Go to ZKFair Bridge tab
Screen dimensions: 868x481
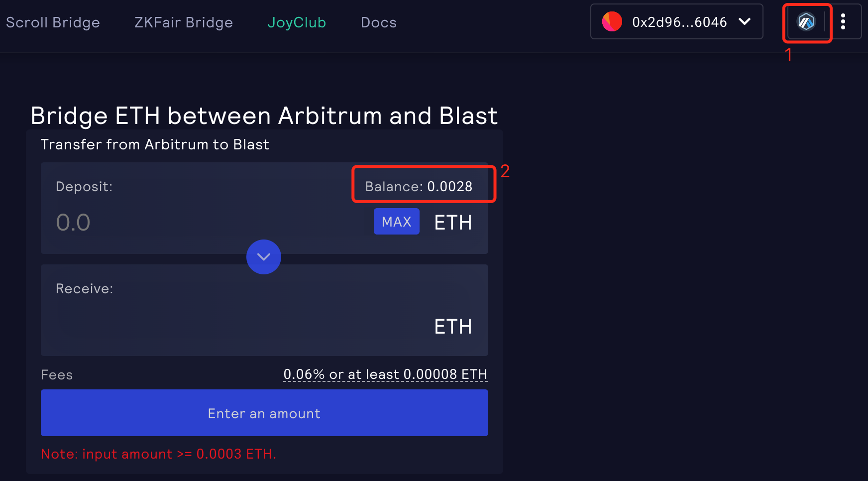pos(183,22)
